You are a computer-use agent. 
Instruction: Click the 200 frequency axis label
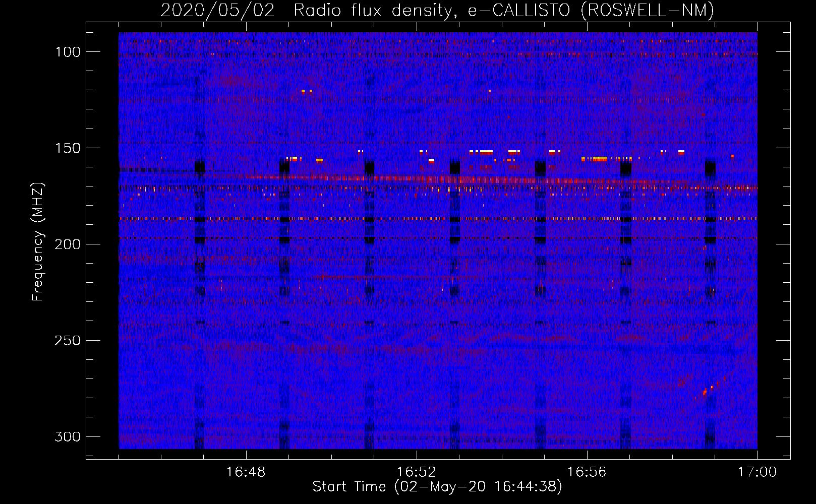coord(68,244)
